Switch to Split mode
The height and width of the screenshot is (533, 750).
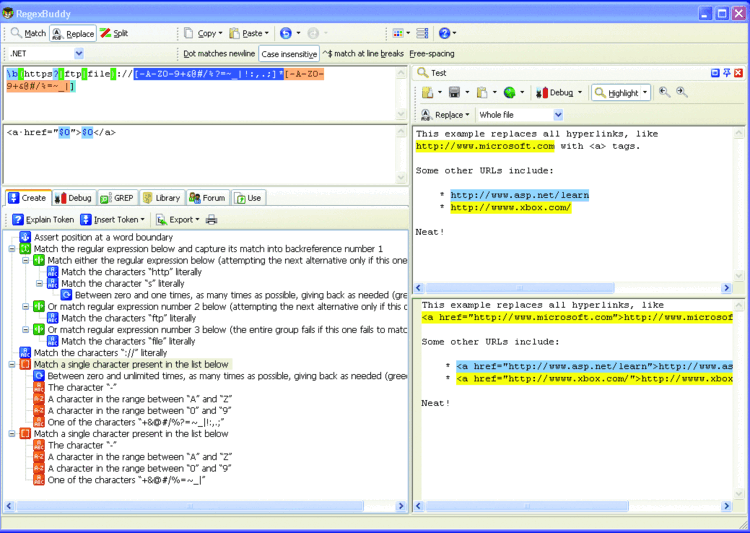(114, 33)
